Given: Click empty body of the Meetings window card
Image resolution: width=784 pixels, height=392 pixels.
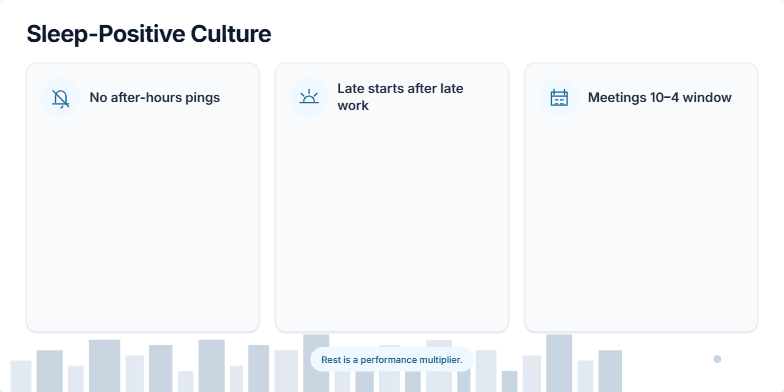Looking at the screenshot, I should pos(641,220).
